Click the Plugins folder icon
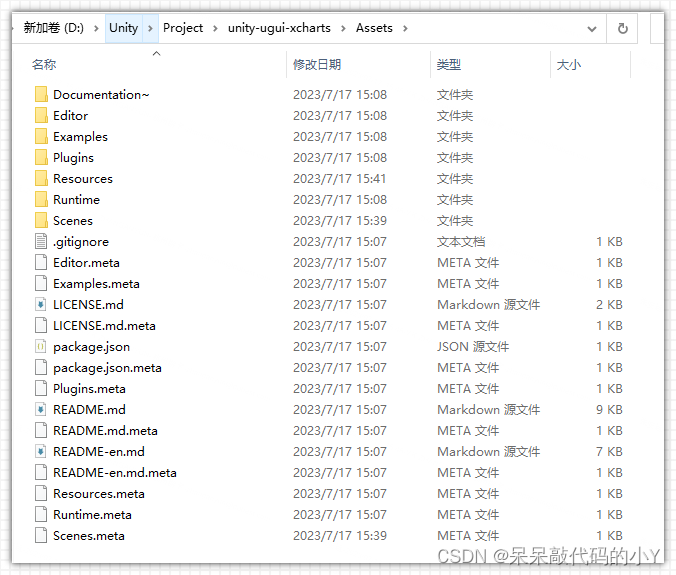The image size is (676, 575). coord(41,157)
